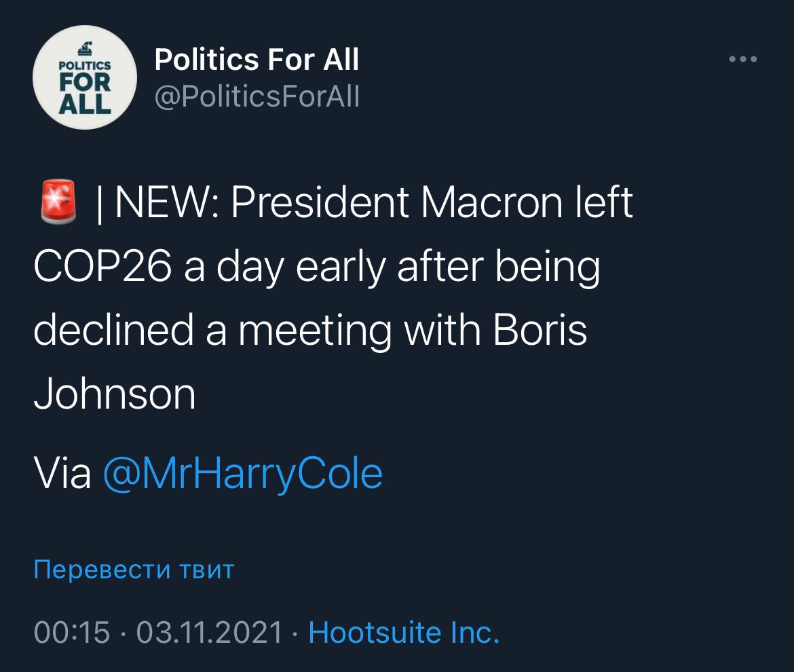The width and height of the screenshot is (794, 672).
Task: Open the @MrHarryCole mention
Action: (x=242, y=473)
